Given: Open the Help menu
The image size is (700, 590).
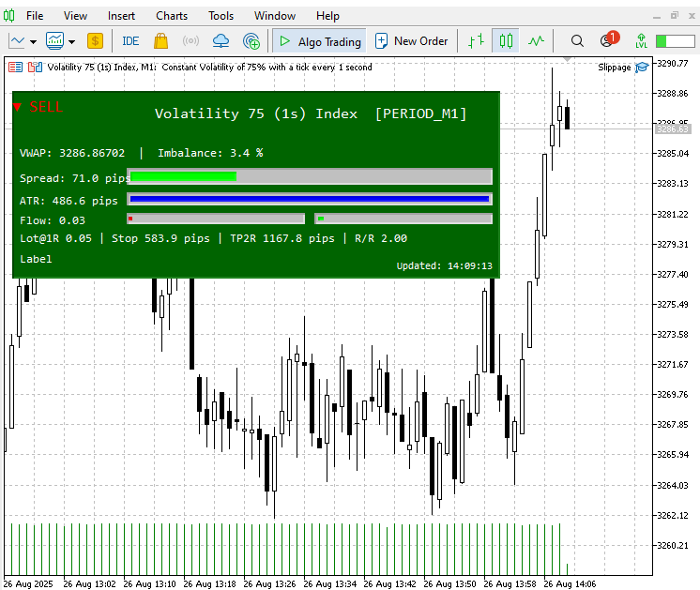Looking at the screenshot, I should coord(327,16).
